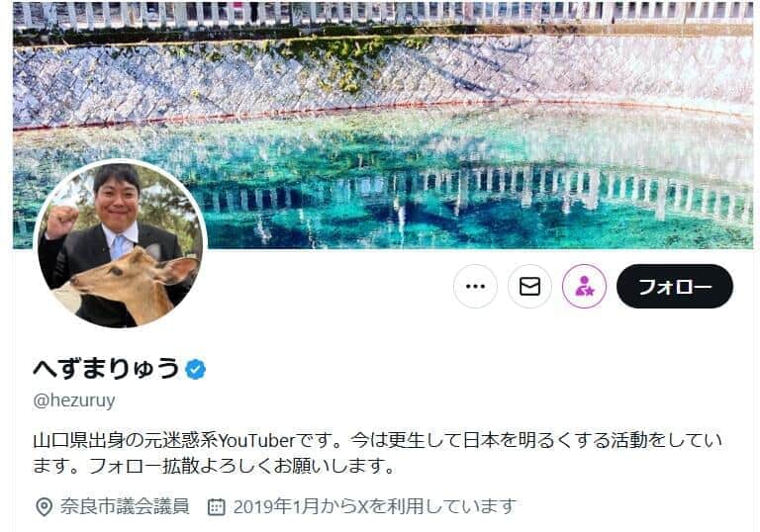Click the display name へずまりゅう

[106, 369]
